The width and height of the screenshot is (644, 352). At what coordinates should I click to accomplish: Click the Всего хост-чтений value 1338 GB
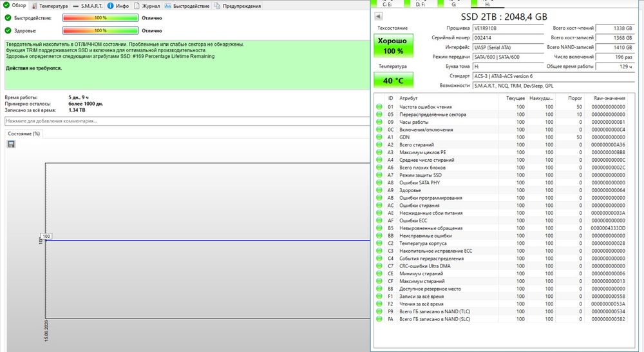(x=615, y=28)
